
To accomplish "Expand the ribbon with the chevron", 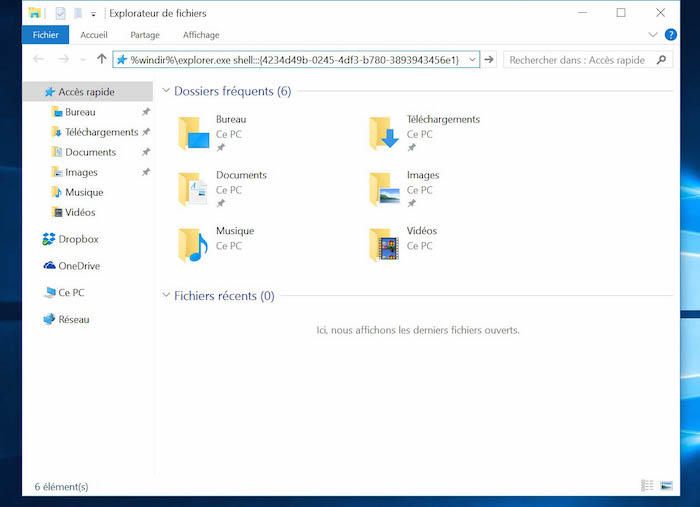I will (653, 35).
